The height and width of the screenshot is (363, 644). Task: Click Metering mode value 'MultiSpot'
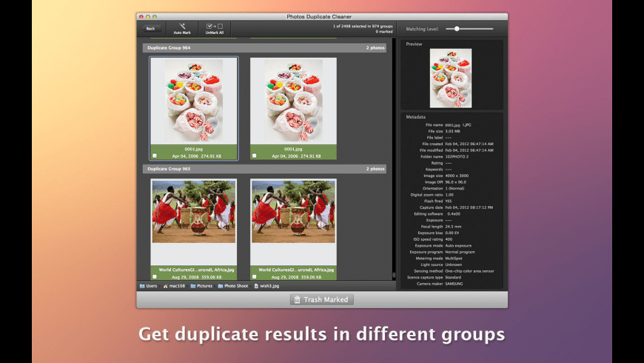[x=454, y=259]
